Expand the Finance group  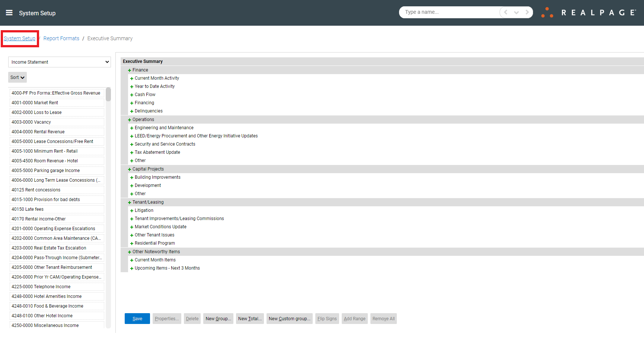pyautogui.click(x=129, y=70)
